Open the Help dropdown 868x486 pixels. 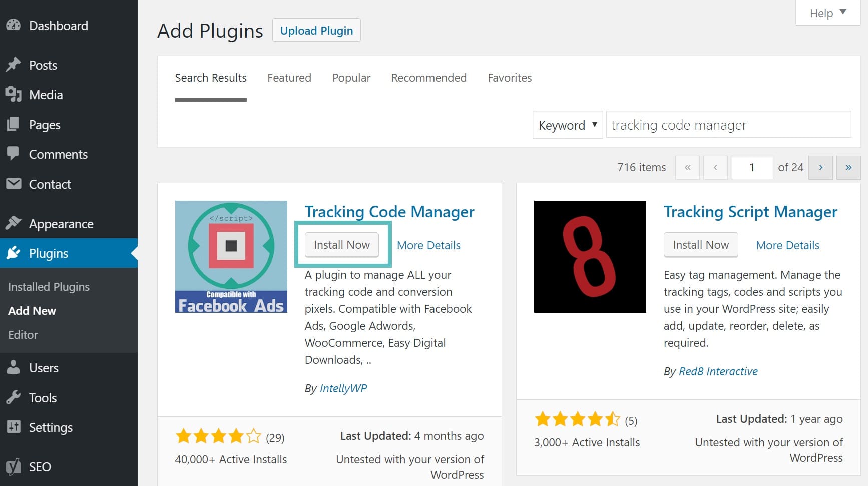pyautogui.click(x=826, y=13)
